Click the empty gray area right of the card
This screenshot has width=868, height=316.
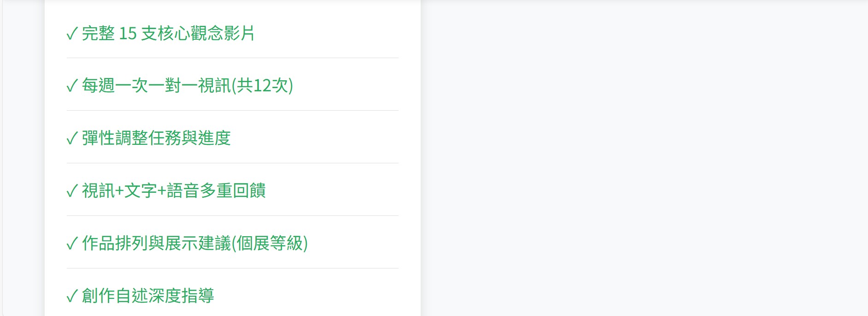pyautogui.click(x=645, y=157)
